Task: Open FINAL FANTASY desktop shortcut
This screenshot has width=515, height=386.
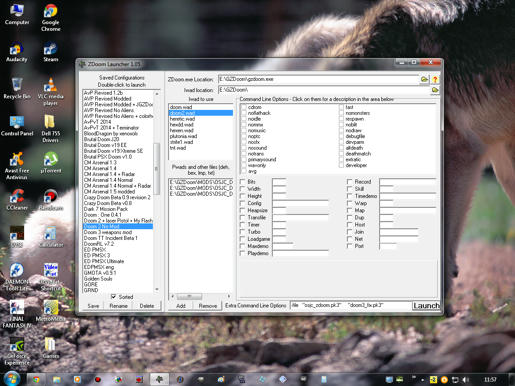Action: coord(17,314)
